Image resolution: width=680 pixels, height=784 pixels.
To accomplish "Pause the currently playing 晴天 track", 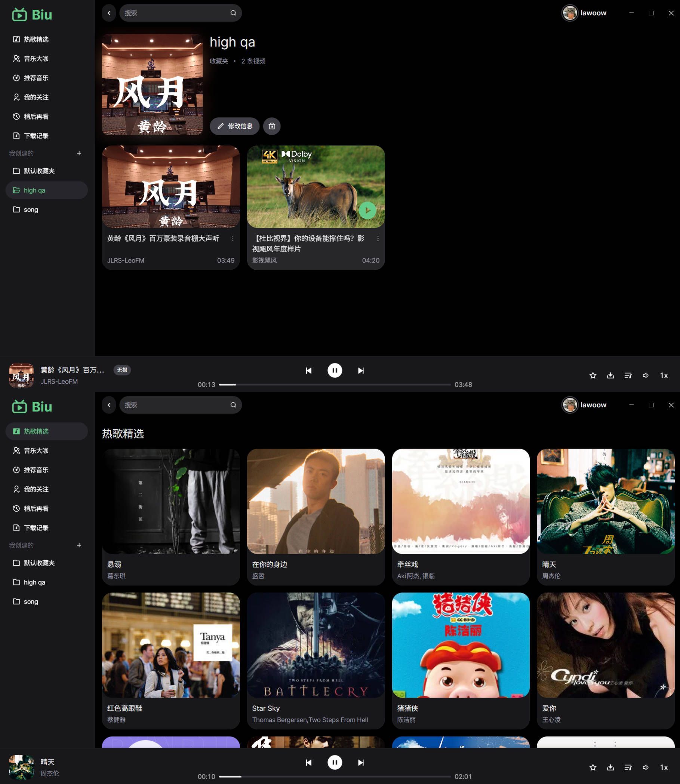I will pos(335,763).
